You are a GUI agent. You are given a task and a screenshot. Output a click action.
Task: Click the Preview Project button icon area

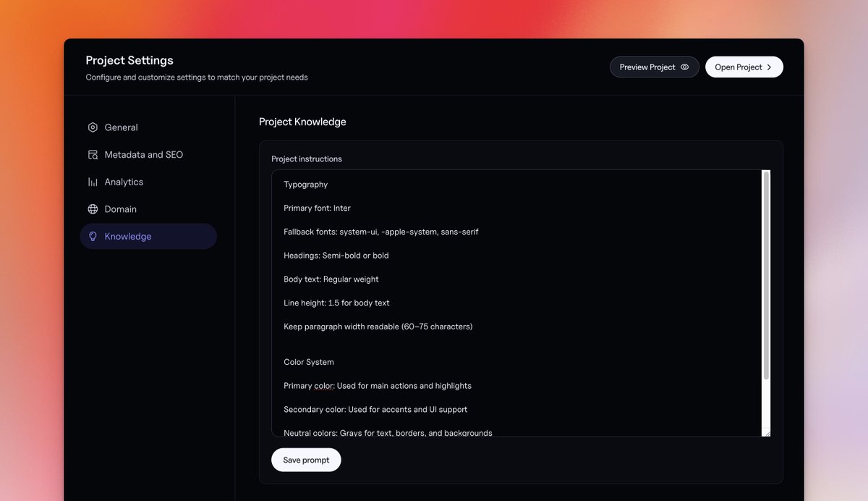click(x=686, y=67)
